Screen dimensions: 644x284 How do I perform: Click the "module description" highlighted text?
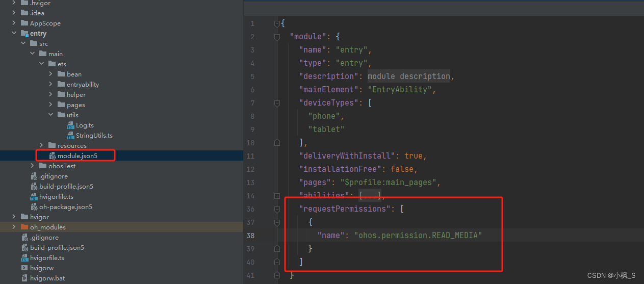tap(409, 76)
